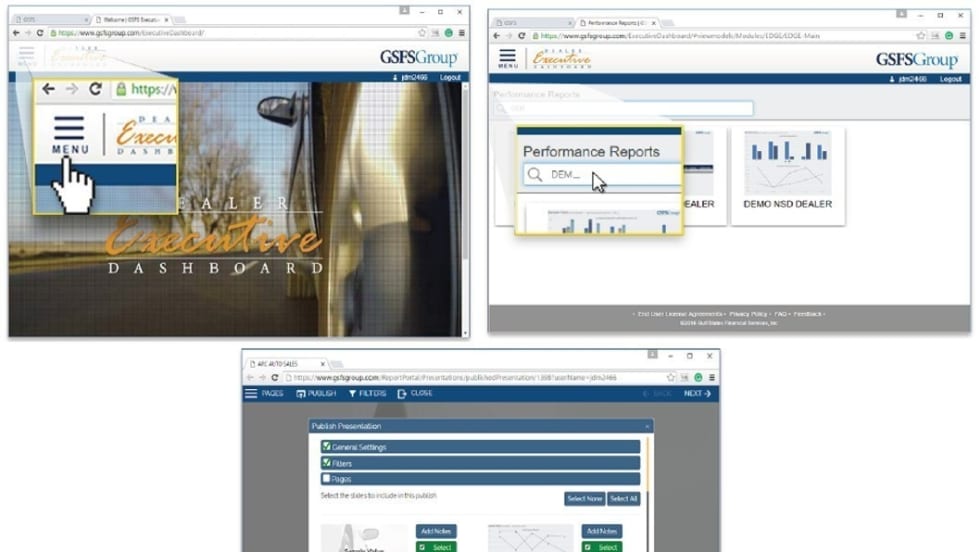Screen dimensions: 980x552
Task: Expand the Pages section header bar
Action: pyautogui.click(x=480, y=479)
